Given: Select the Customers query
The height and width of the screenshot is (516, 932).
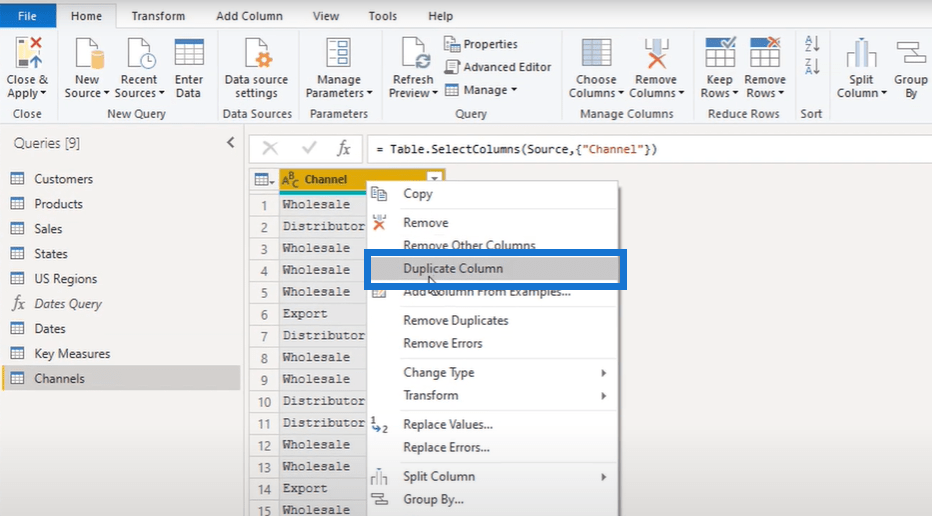Looking at the screenshot, I should pyautogui.click(x=121, y=179).
